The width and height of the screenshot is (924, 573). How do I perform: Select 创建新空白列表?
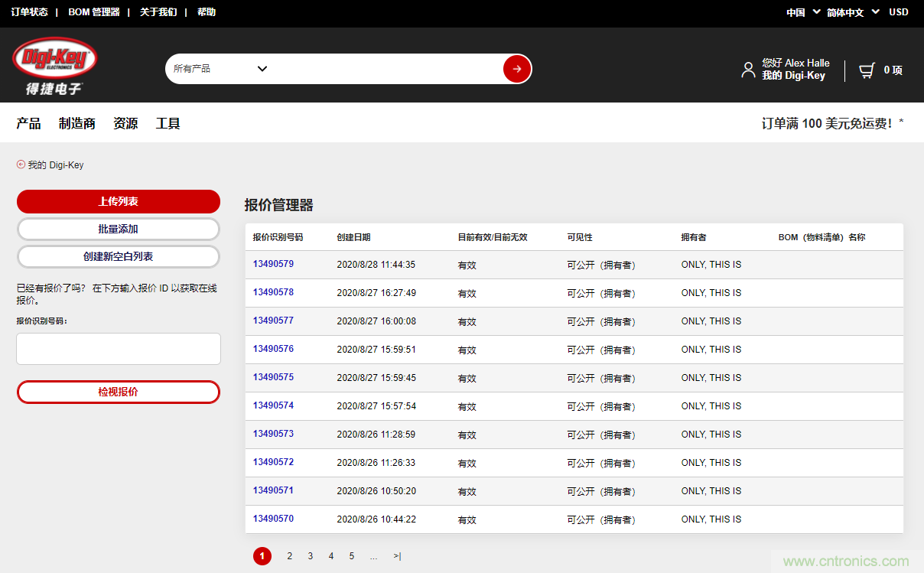[x=118, y=256]
